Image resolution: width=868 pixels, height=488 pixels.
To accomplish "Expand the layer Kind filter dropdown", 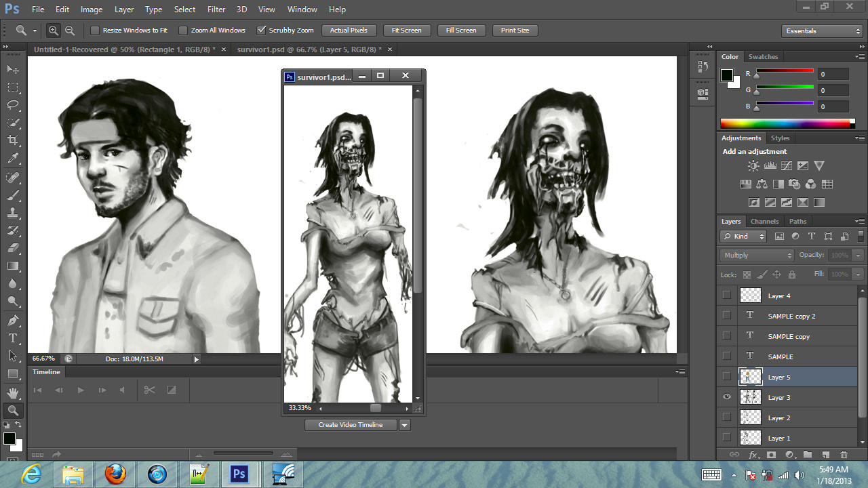I will coord(743,237).
